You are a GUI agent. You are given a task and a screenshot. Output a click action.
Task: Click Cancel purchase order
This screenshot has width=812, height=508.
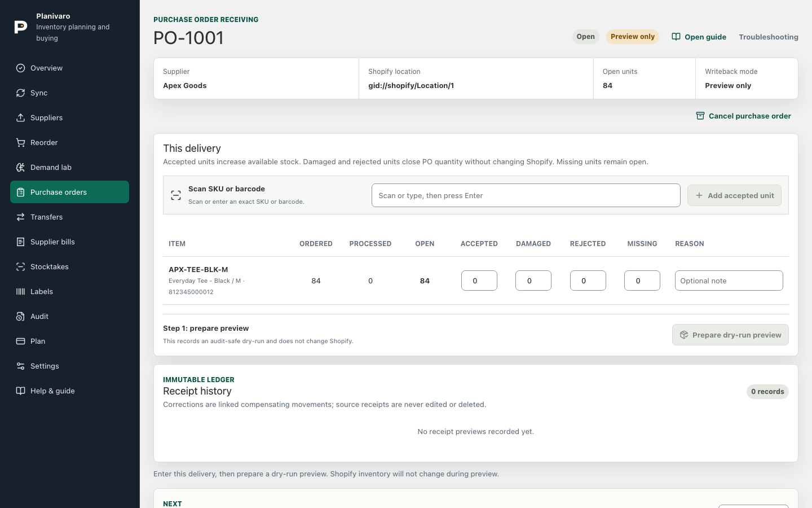pyautogui.click(x=743, y=116)
